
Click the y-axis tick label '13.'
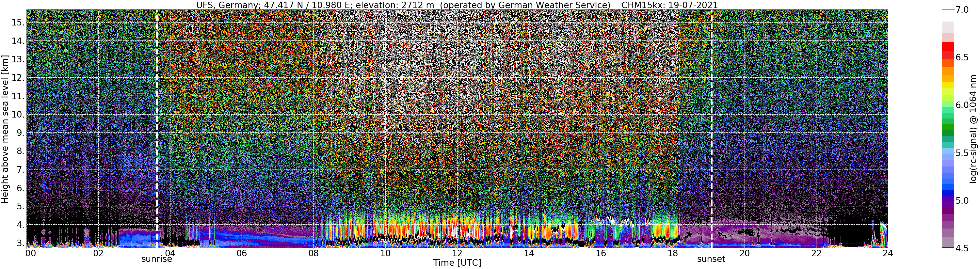(x=18, y=59)
